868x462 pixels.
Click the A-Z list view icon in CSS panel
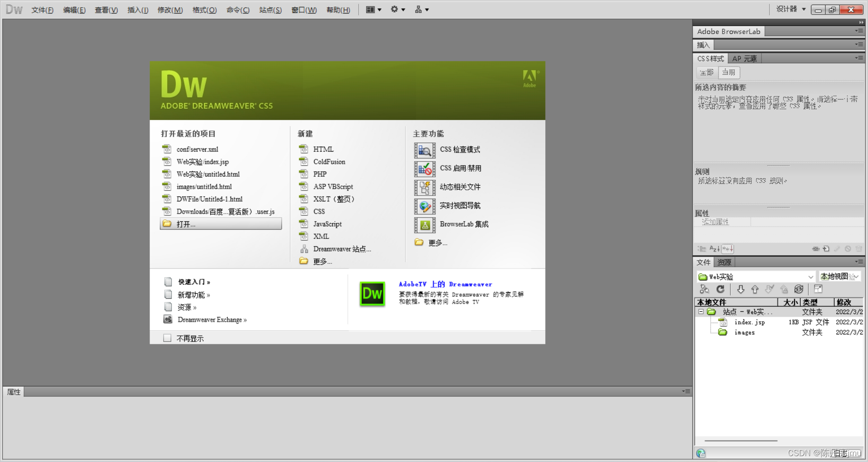click(x=714, y=249)
